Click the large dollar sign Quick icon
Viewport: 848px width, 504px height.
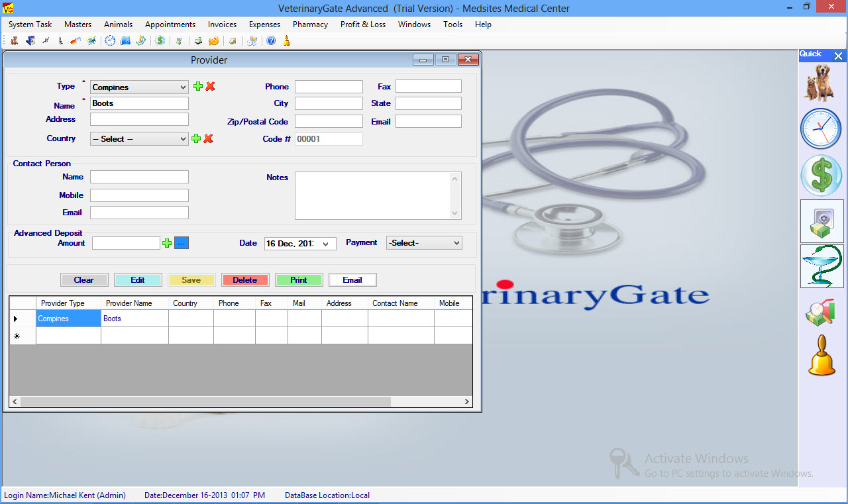[821, 176]
